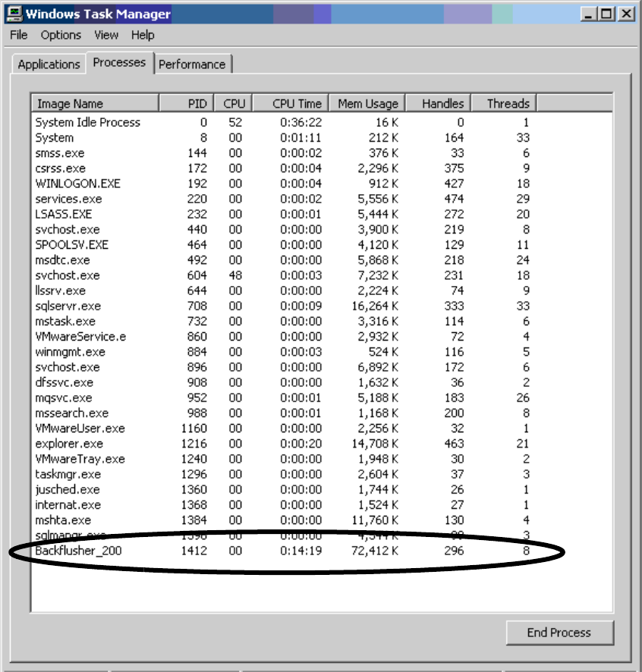Screen dimensions: 642x672
Task: Select the WINLOGON.EXE process
Action: (x=283, y=184)
